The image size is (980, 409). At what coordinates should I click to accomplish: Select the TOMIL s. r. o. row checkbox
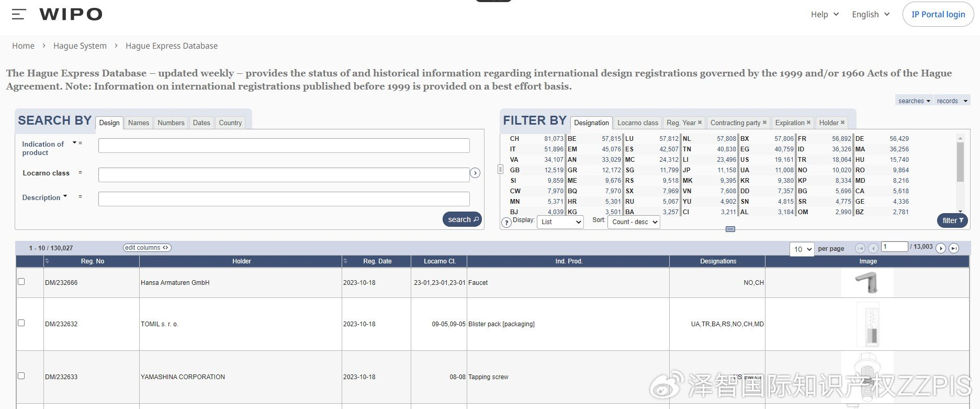click(x=21, y=323)
